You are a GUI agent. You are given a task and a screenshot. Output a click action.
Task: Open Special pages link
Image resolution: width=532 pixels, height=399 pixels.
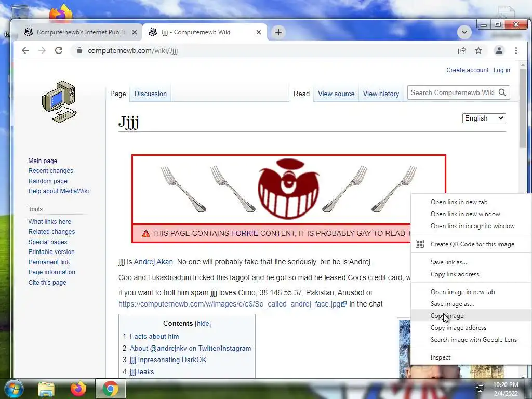[48, 242]
